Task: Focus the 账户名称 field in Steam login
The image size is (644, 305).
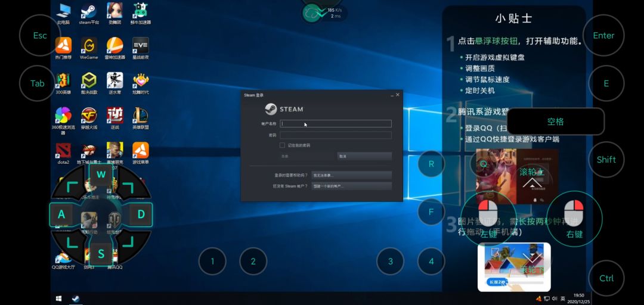Action: pos(336,123)
